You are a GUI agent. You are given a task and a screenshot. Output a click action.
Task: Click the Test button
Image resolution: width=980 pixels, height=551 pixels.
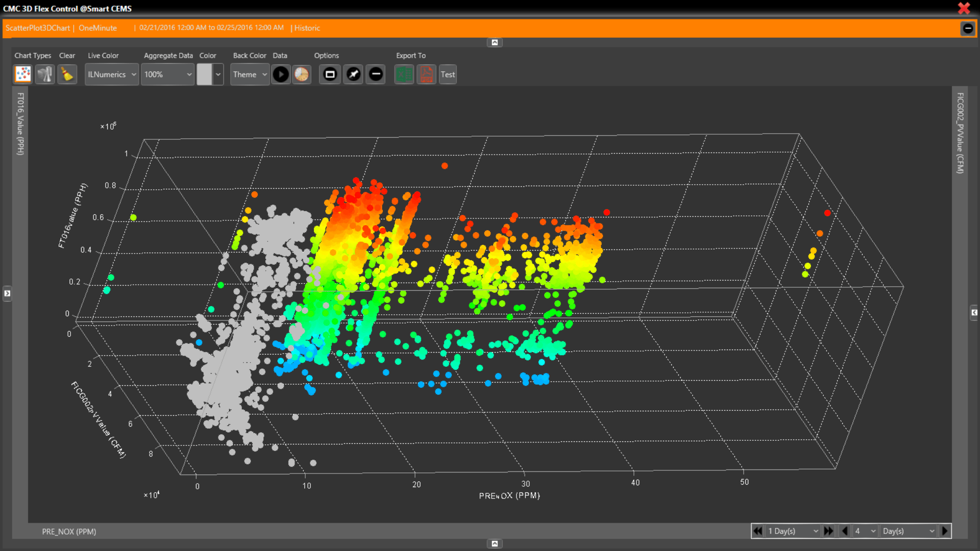pos(448,74)
